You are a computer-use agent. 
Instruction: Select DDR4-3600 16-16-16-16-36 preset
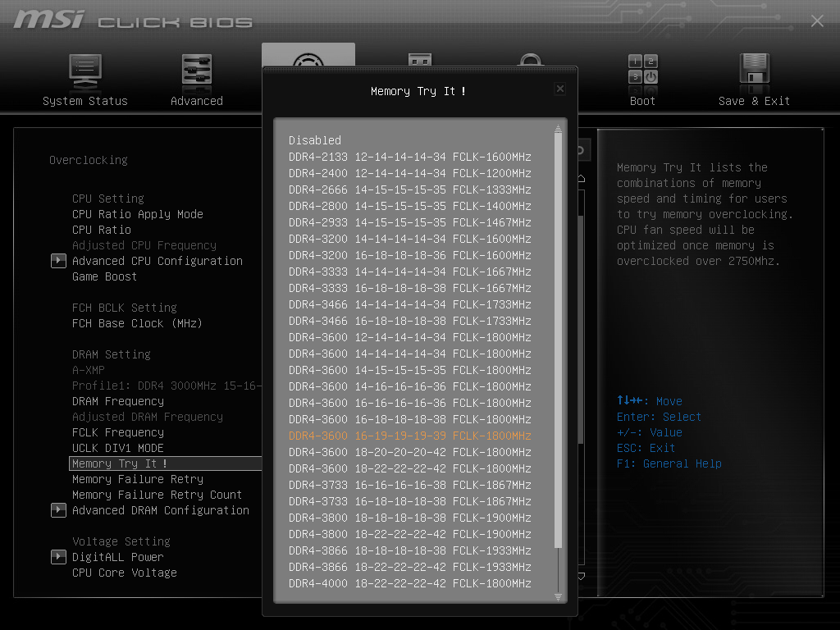410,403
